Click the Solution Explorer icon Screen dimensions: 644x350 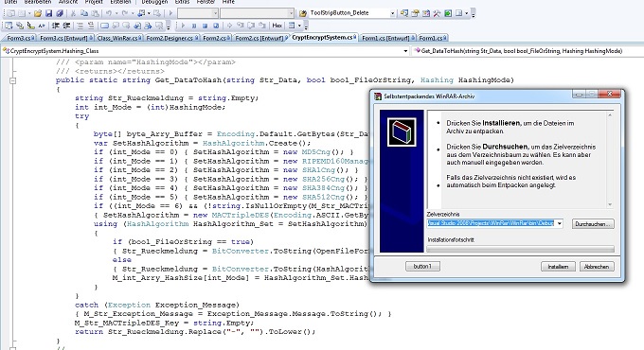[404, 13]
